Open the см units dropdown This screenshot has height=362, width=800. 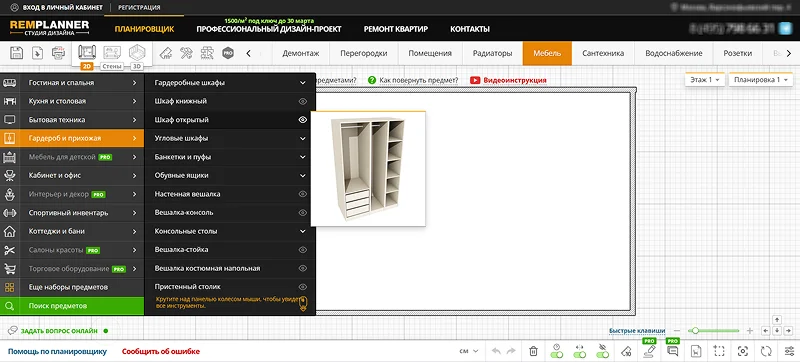[x=469, y=351]
